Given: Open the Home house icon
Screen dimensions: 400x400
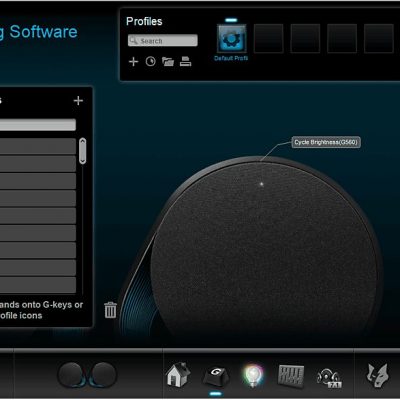Looking at the screenshot, I should pyautogui.click(x=178, y=375).
